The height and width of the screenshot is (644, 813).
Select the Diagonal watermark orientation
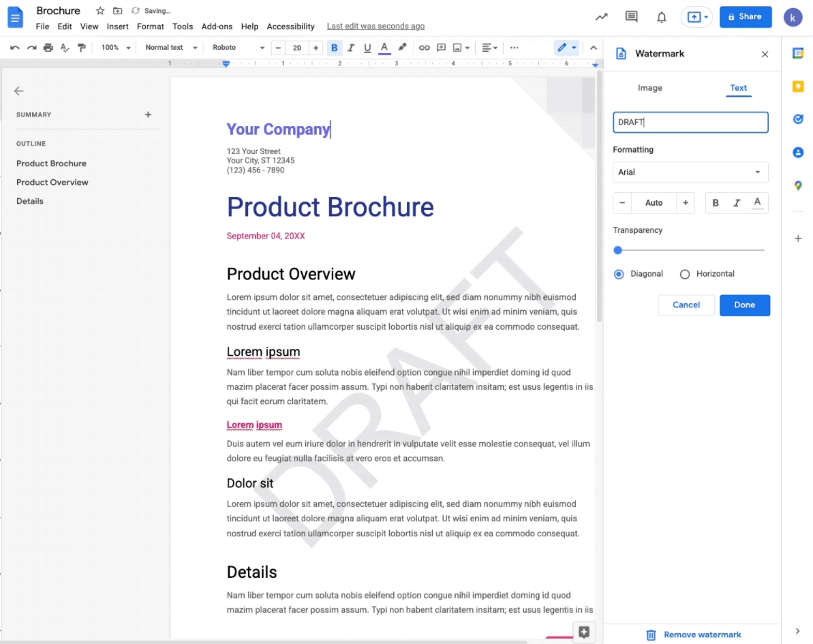619,274
